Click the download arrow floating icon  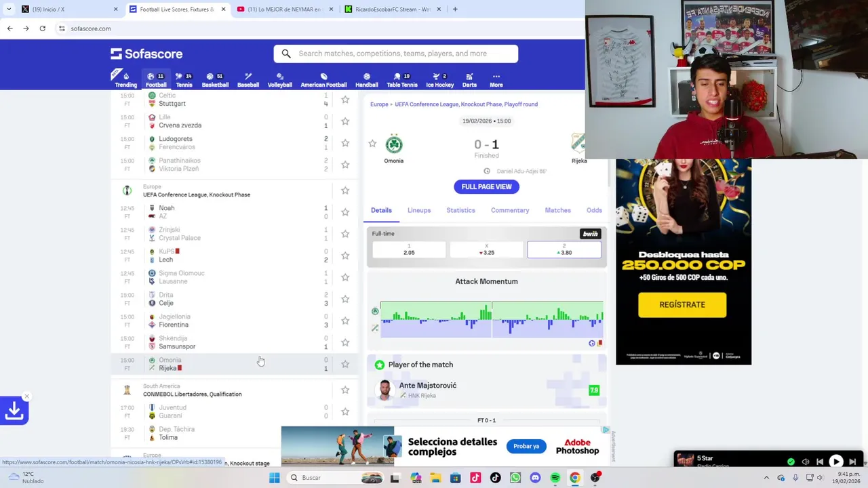(x=14, y=411)
